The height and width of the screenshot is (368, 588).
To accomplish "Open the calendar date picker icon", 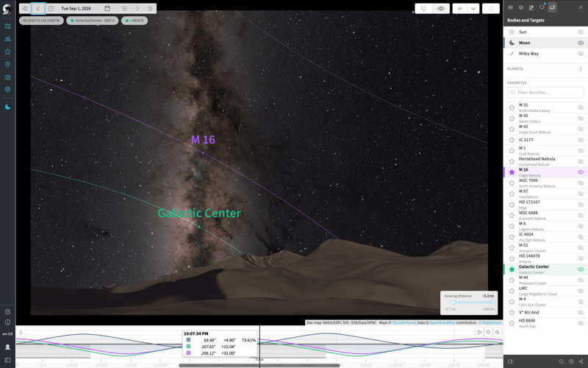I will click(107, 8).
